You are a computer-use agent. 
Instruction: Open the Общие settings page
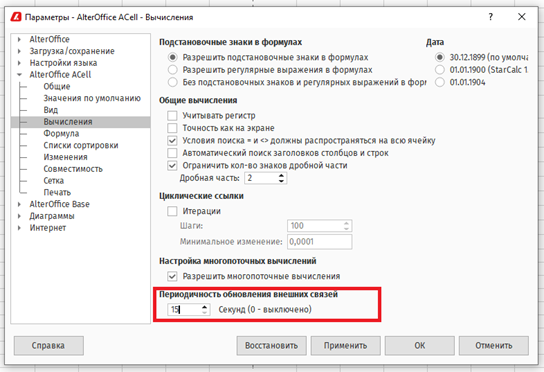(57, 86)
